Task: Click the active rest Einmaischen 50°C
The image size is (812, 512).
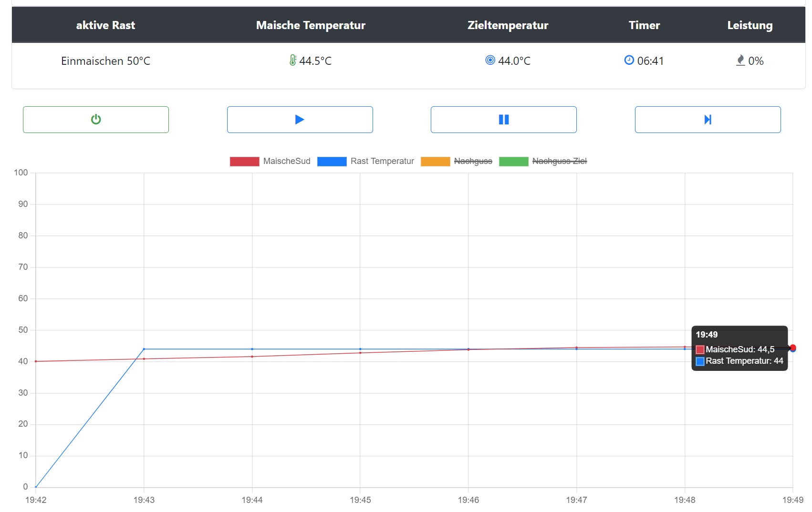Action: pos(105,61)
